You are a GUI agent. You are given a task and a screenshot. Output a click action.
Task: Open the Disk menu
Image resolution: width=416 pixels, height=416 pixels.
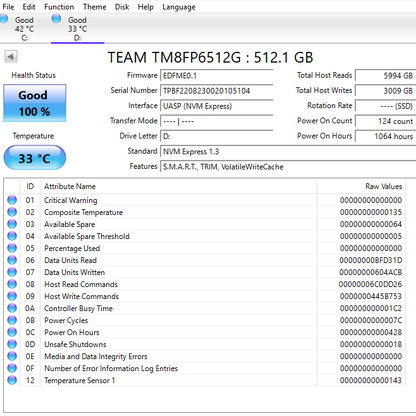pos(122,7)
